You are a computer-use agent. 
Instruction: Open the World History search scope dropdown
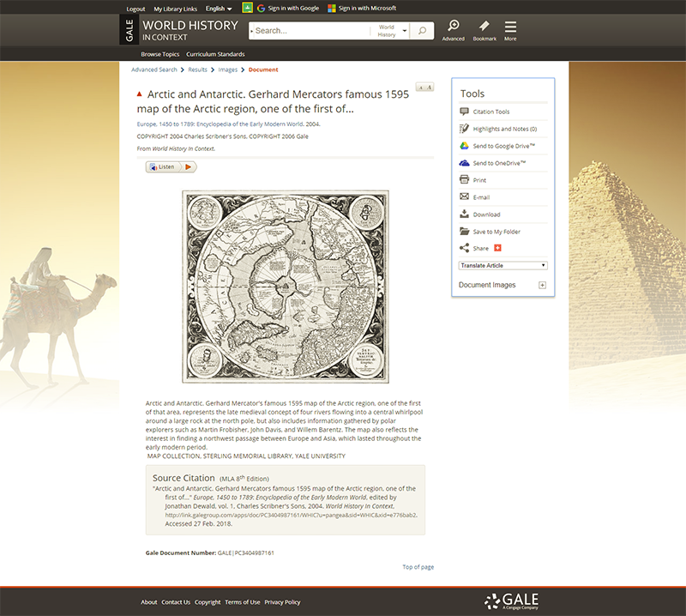393,31
